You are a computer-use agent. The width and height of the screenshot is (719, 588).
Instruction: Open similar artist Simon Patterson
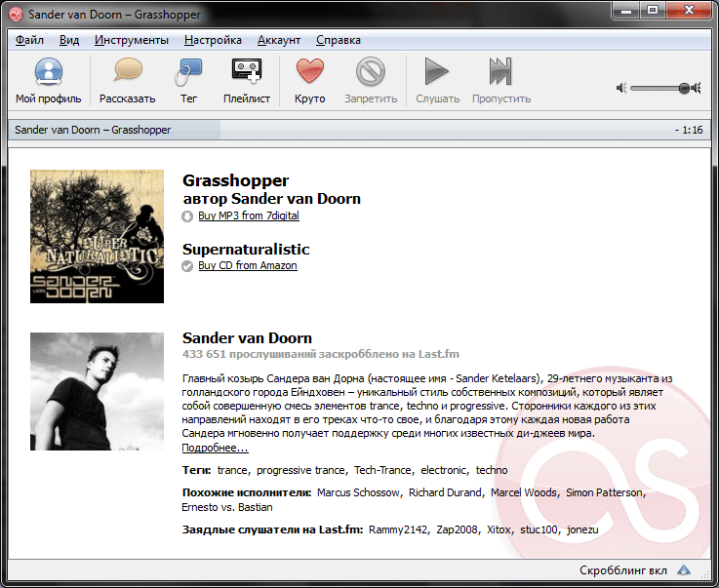pyautogui.click(x=604, y=492)
